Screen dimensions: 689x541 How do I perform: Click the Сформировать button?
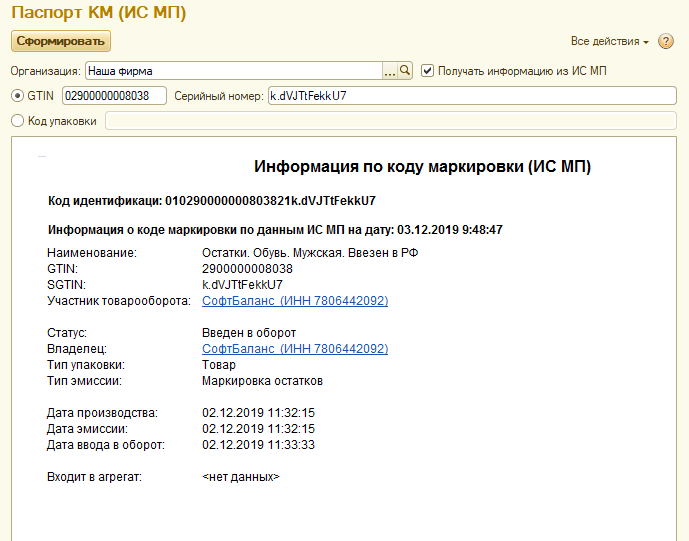point(61,41)
